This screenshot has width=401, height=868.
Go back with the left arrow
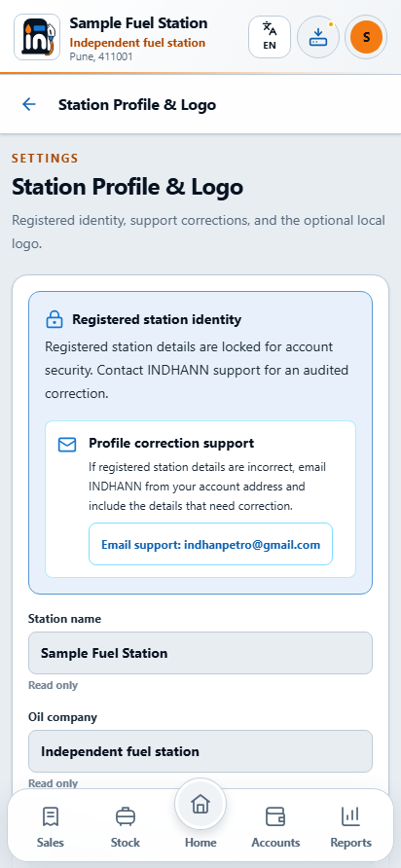(29, 104)
